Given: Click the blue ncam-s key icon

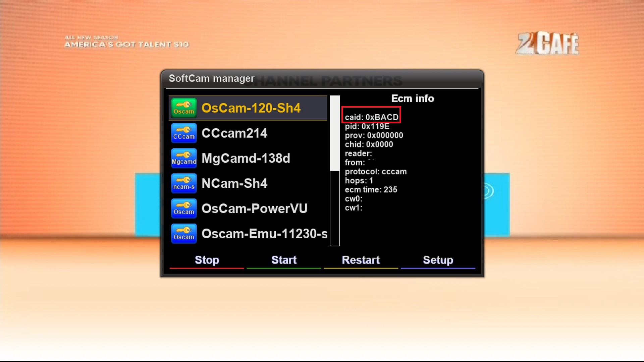Looking at the screenshot, I should [184, 183].
